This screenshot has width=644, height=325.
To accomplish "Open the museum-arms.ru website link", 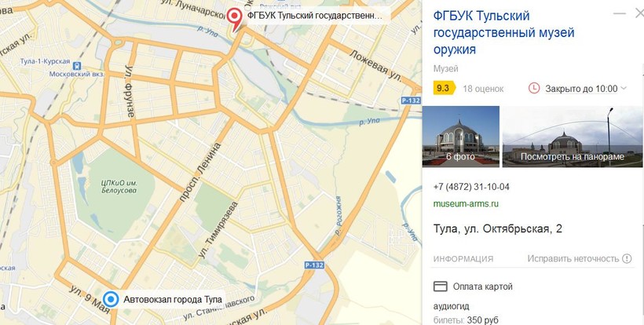I will coord(466,204).
